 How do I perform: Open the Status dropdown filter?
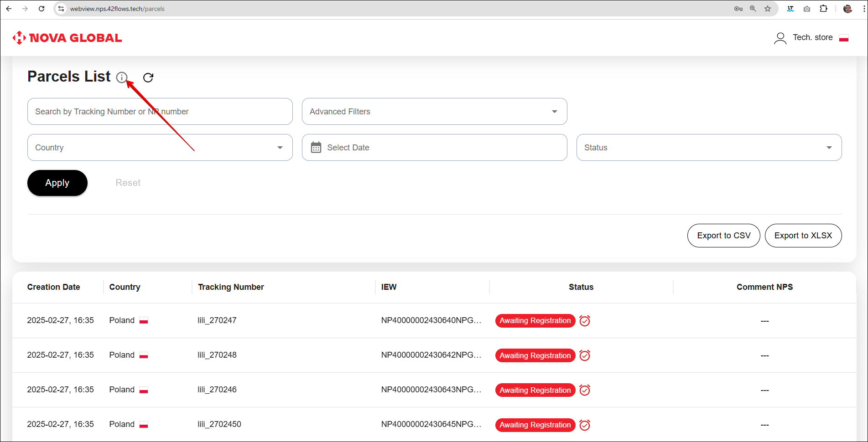(x=709, y=148)
